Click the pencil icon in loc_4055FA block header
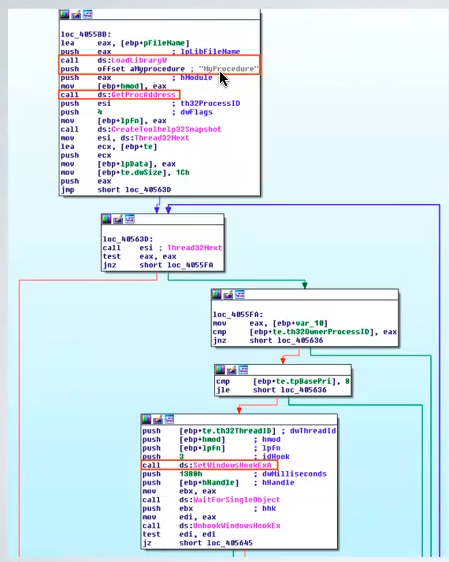449x562 pixels. pos(228,294)
